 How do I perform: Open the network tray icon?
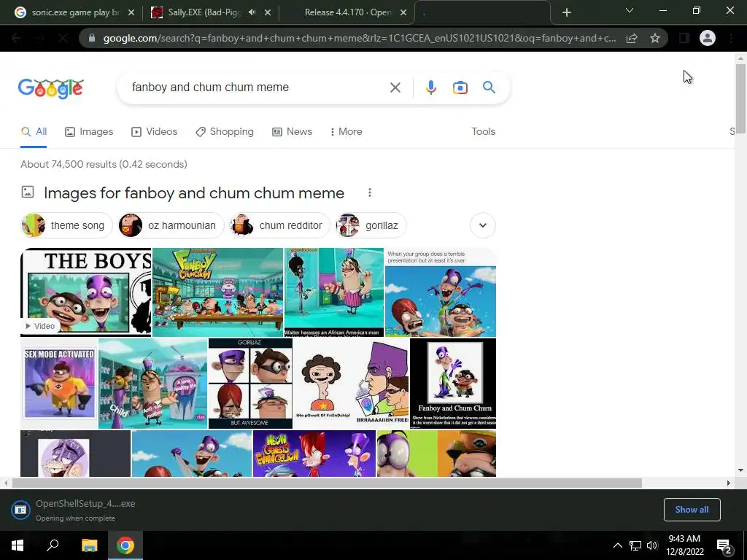tap(635, 545)
